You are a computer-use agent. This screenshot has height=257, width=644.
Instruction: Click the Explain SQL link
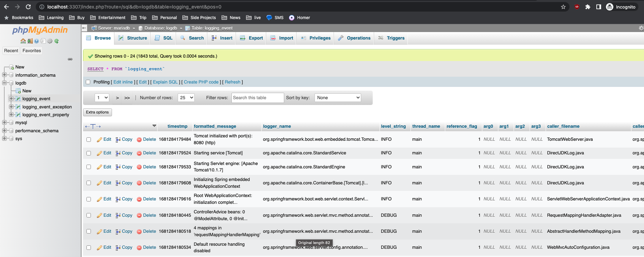[165, 82]
